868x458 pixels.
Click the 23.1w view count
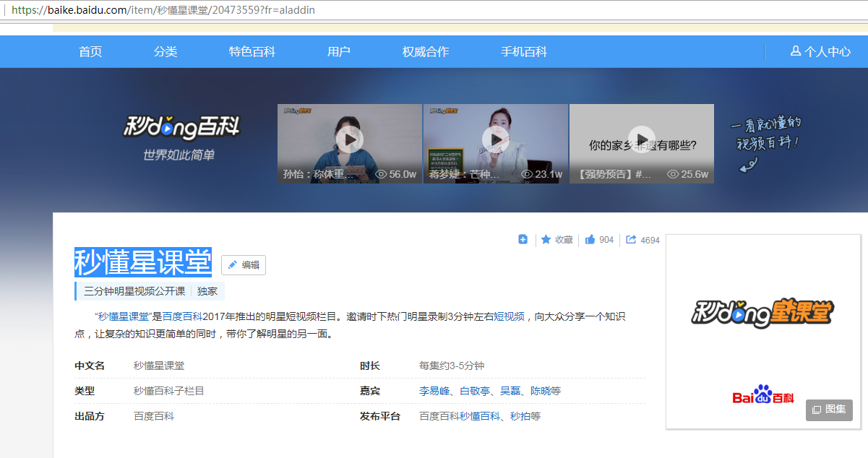pyautogui.click(x=542, y=174)
